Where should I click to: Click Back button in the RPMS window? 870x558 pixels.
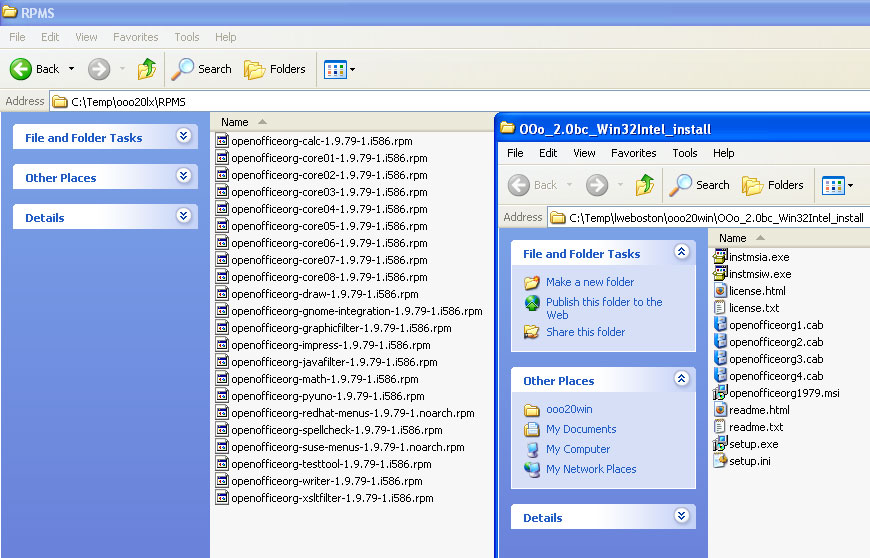click(36, 69)
